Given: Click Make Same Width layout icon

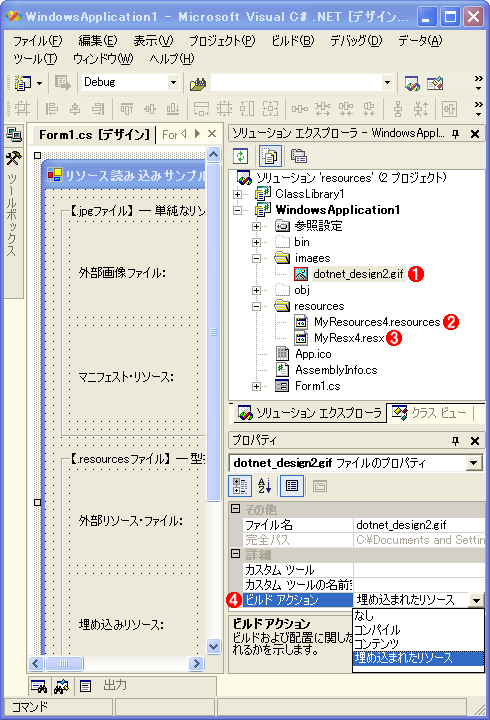Looking at the screenshot, I should coord(201,109).
